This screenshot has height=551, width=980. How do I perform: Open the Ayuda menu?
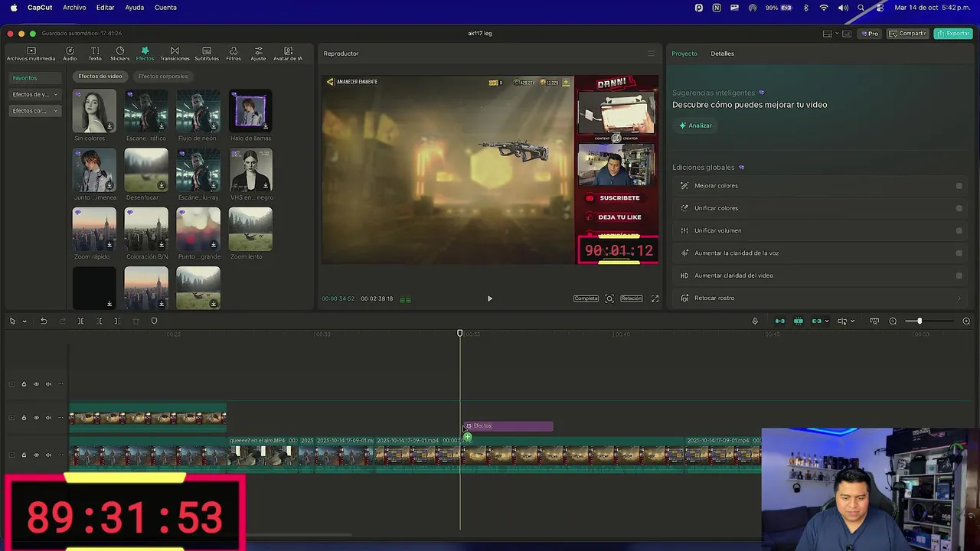pos(134,8)
